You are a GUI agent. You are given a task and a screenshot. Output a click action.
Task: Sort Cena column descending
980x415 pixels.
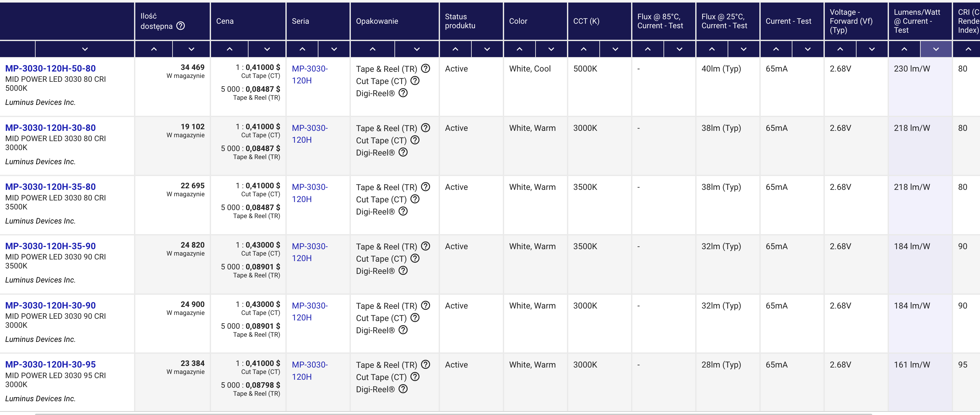[267, 49]
